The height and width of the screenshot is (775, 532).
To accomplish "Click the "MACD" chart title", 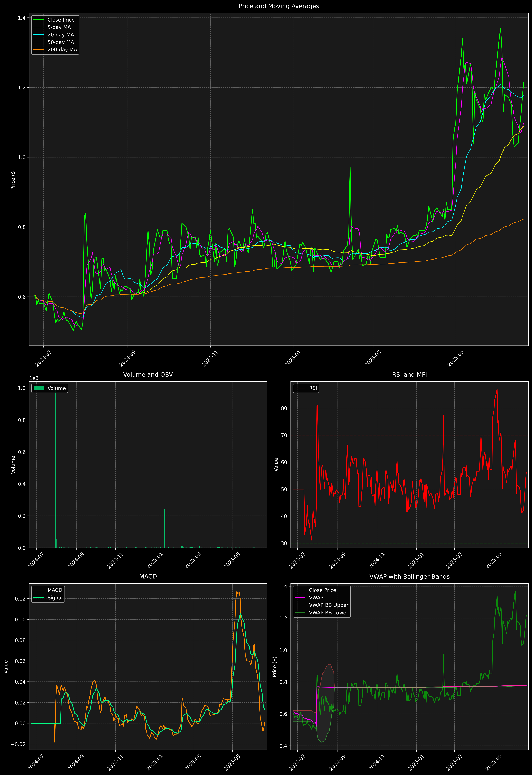I will point(148,577).
